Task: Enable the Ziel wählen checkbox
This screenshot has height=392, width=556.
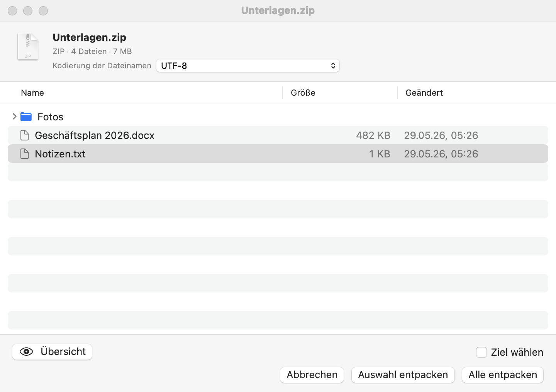Action: (481, 352)
